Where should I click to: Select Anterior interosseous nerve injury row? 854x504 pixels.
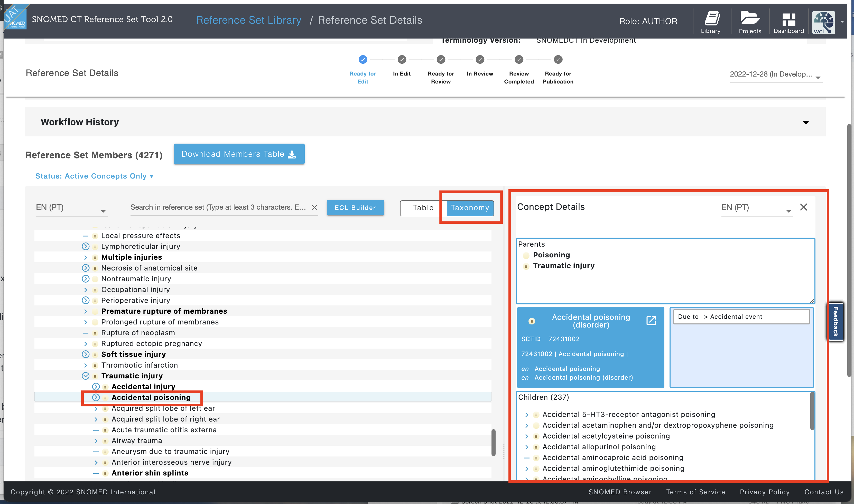(x=263, y=462)
